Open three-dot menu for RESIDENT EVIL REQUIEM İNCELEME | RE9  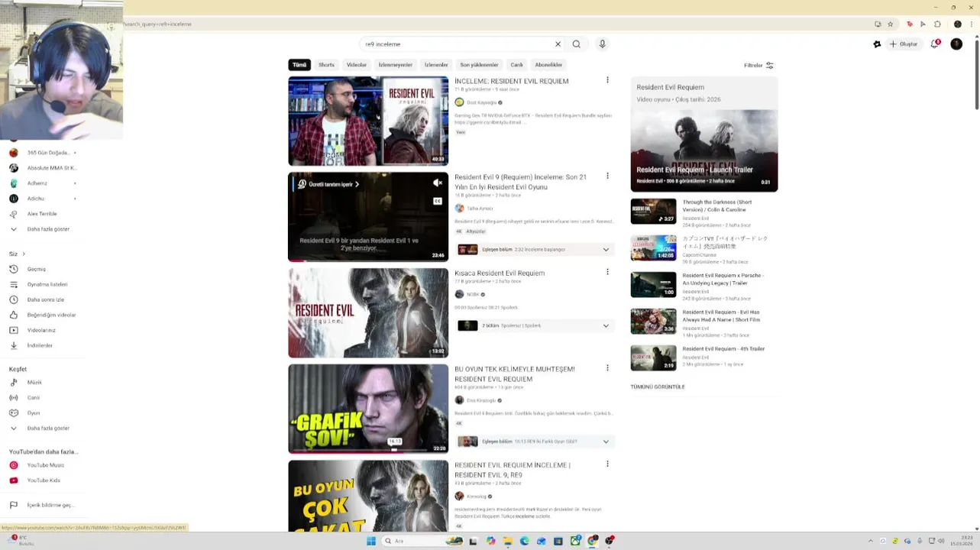click(x=607, y=464)
